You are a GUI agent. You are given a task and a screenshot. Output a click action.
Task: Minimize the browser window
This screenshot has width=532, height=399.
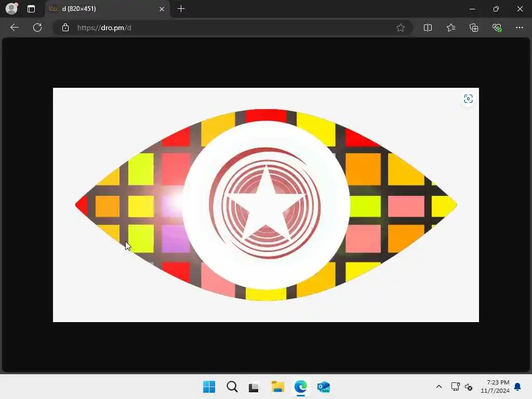point(472,9)
